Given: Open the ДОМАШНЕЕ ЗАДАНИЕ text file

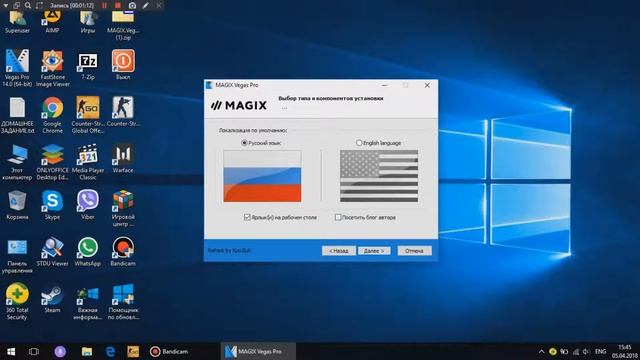Looking at the screenshot, I should click(17, 116).
